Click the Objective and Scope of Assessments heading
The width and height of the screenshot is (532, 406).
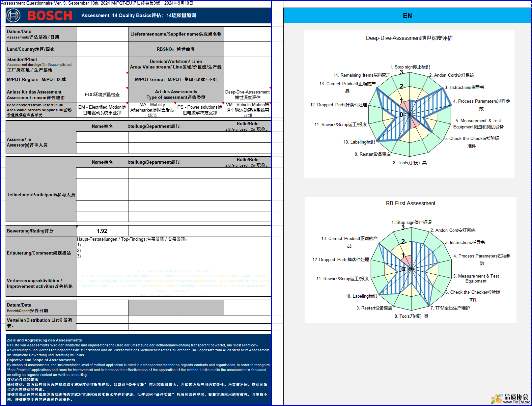(41, 360)
